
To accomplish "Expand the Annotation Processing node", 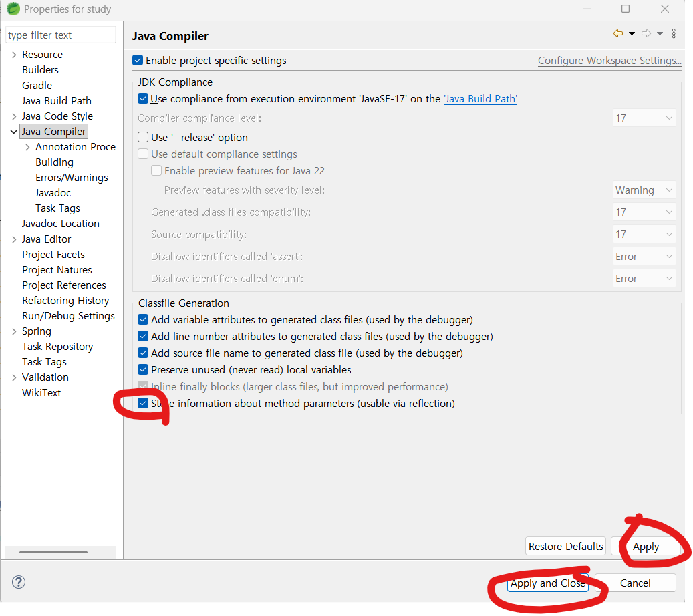I will click(x=27, y=147).
